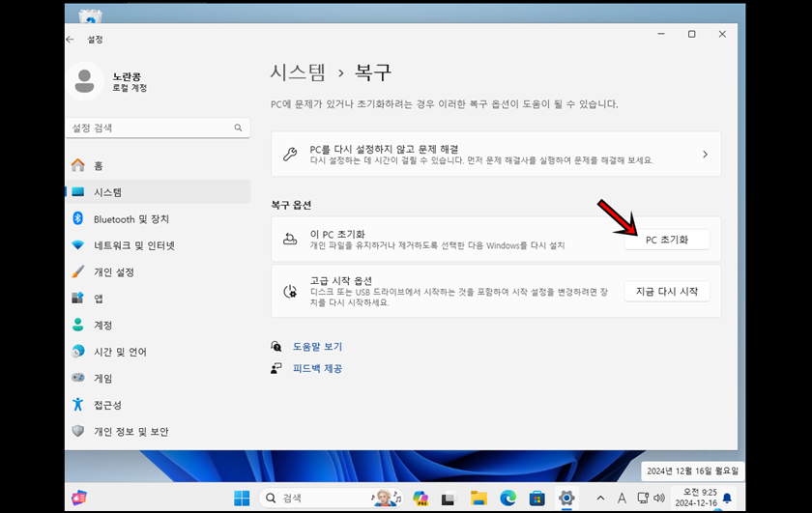Screen dimensions: 812x513
Task: Open 시간 및 언어 in sidebar
Action: pyautogui.click(x=158, y=352)
